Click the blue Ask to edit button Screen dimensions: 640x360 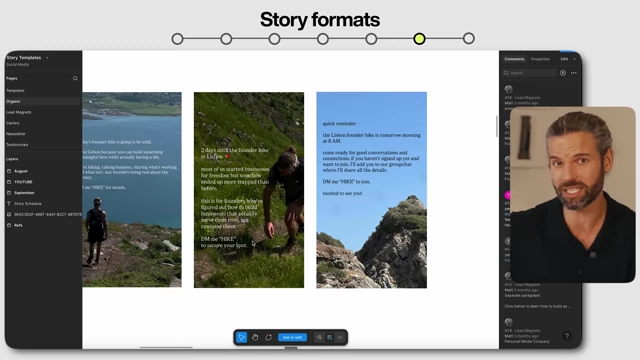point(292,338)
